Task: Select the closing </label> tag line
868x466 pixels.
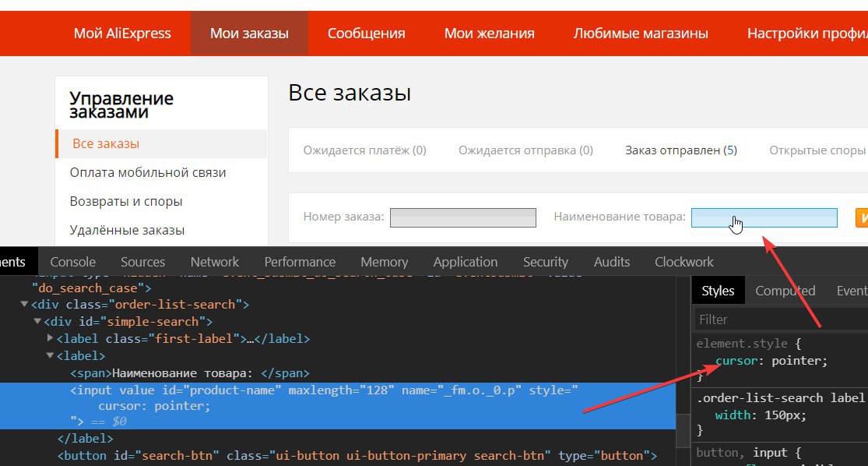Action: [x=86, y=438]
